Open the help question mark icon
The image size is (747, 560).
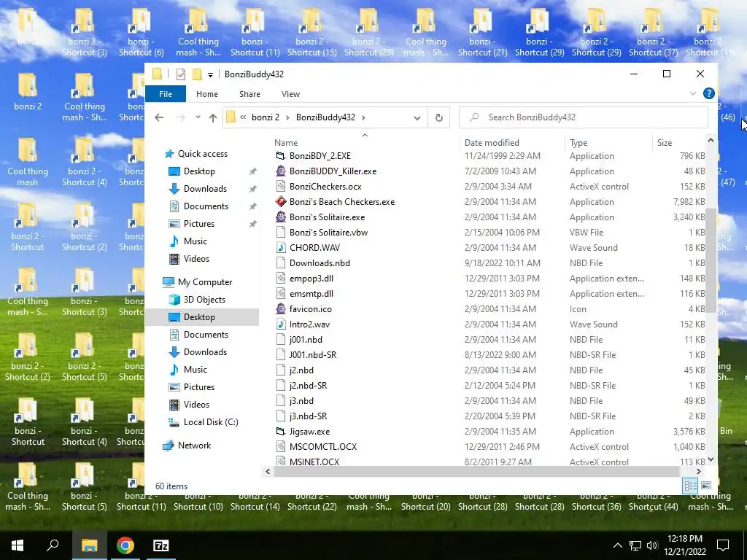point(708,94)
